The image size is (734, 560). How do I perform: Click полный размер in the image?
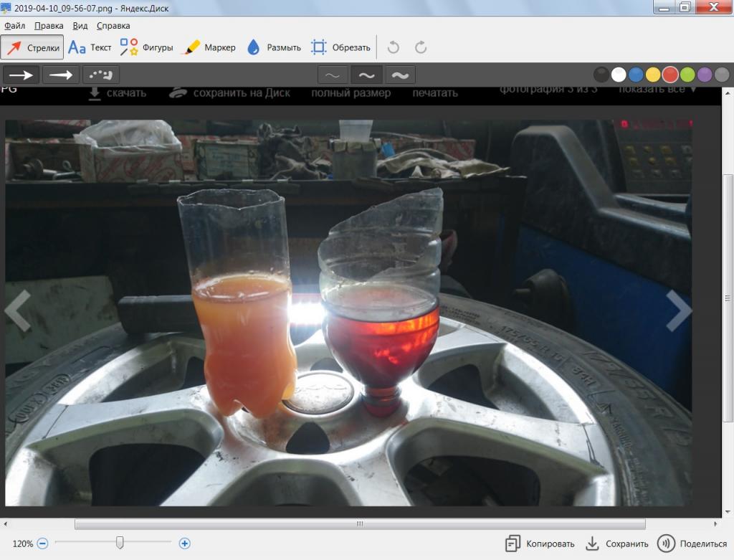coord(351,92)
